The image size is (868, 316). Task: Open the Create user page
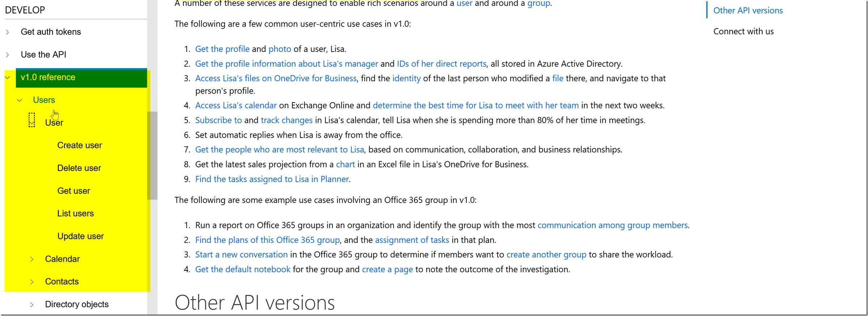[80, 145]
